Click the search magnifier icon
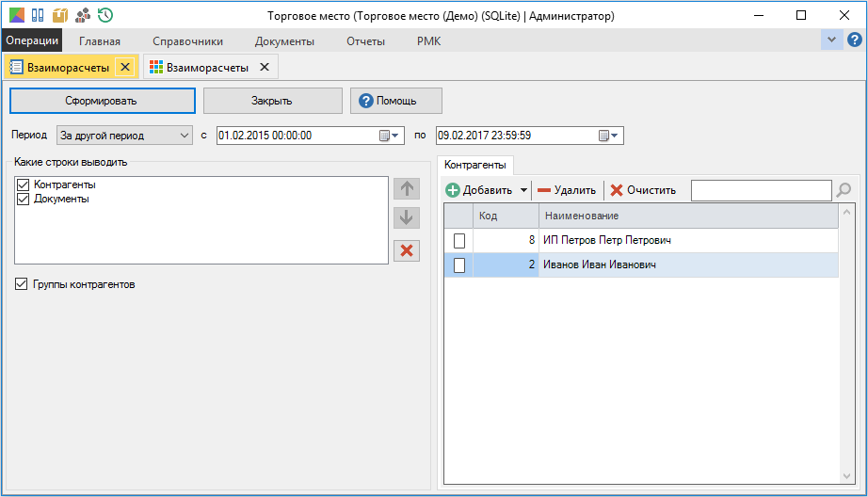 click(844, 190)
